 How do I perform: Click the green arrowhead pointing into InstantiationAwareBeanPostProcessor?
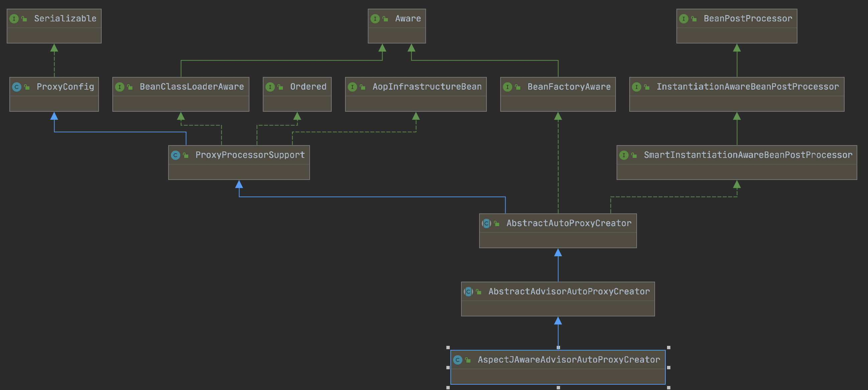click(737, 116)
